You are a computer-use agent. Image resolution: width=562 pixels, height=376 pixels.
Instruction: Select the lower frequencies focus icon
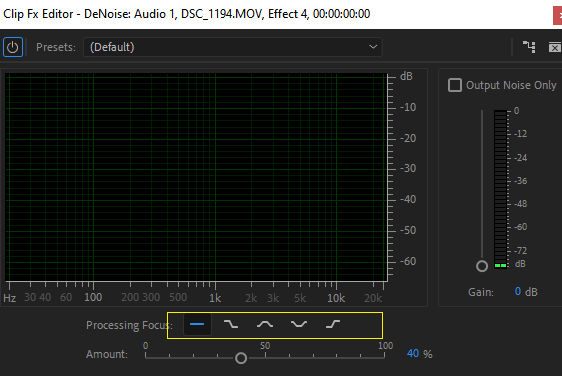pos(231,324)
